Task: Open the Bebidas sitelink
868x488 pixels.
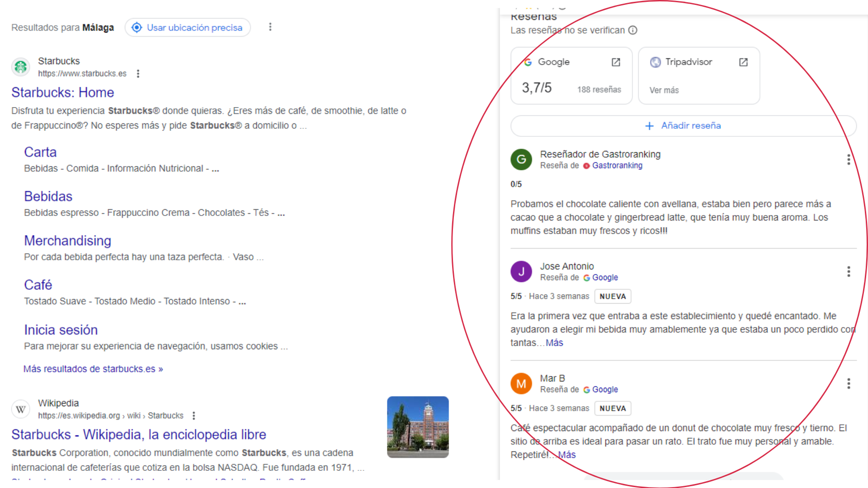Action: point(48,196)
